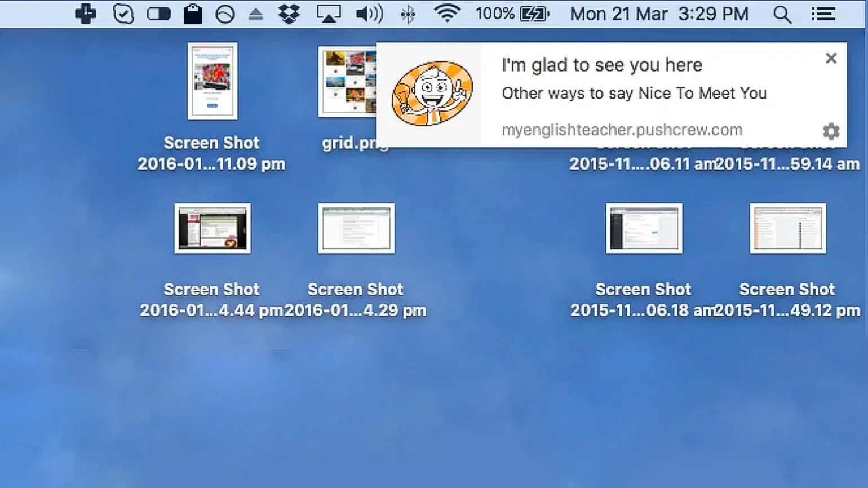Open notification settings gear icon
868x488 pixels.
(831, 131)
